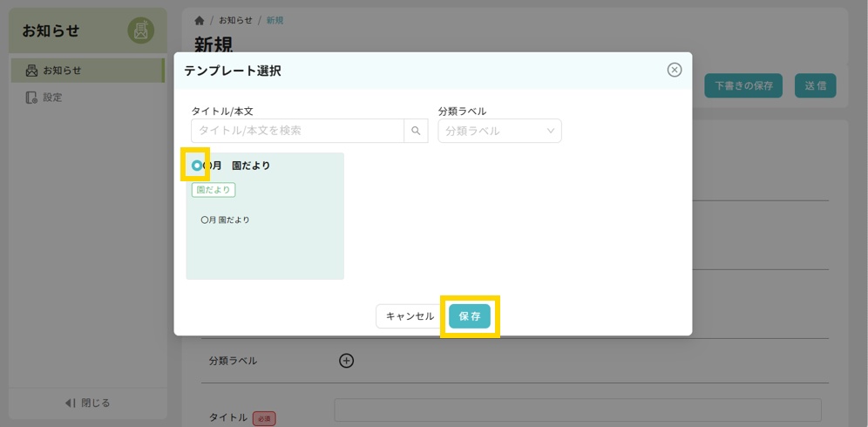This screenshot has width=868, height=427.
Task: Click the タイトル/本文を検索 search field
Action: click(x=297, y=131)
